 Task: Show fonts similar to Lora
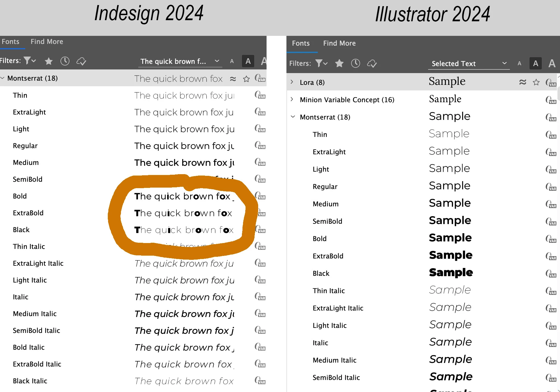tap(522, 82)
